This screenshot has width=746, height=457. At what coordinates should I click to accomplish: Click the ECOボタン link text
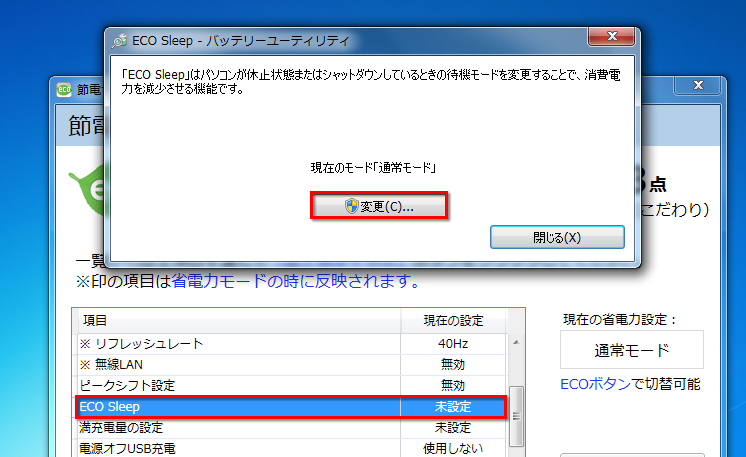coord(595,384)
